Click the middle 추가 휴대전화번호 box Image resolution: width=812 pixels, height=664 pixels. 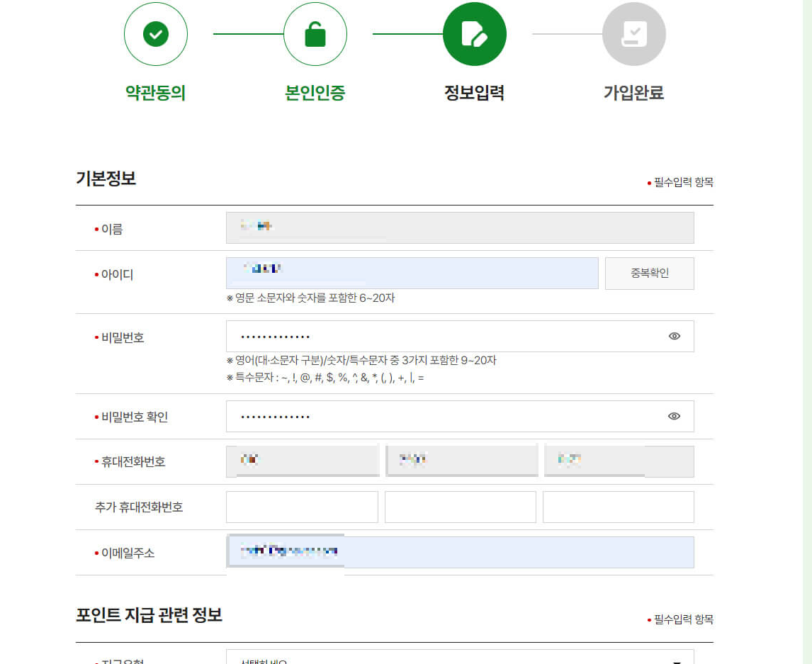click(x=460, y=507)
